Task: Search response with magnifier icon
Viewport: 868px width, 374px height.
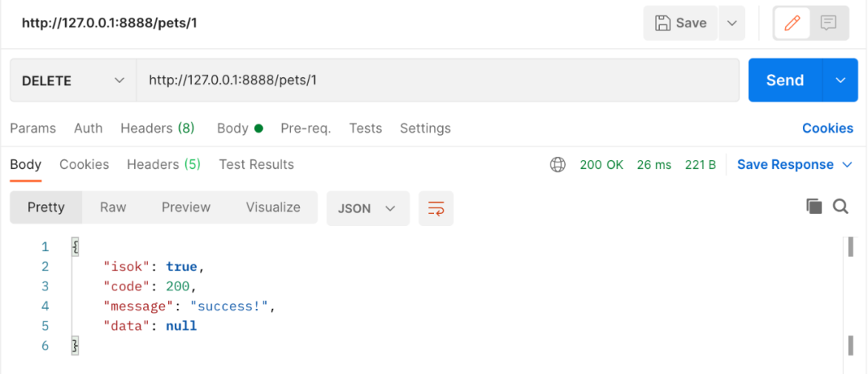Action: (841, 207)
